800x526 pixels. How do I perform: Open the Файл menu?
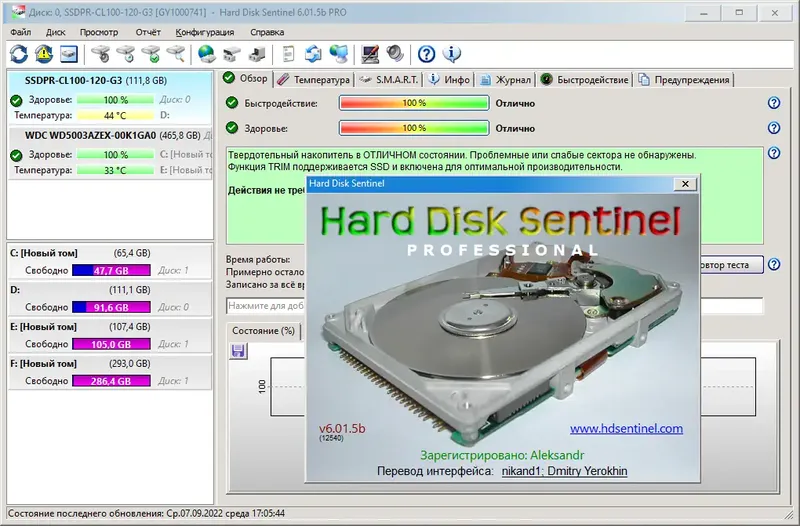(x=20, y=32)
